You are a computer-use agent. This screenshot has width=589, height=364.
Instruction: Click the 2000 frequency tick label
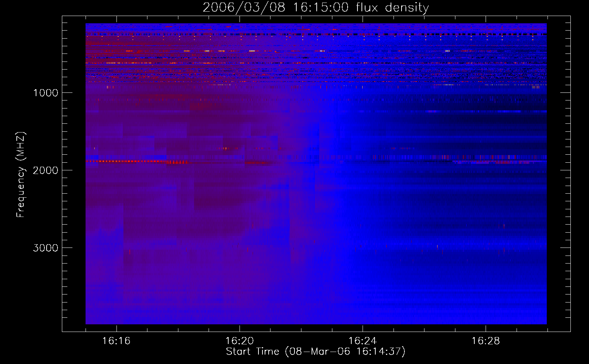coord(46,170)
